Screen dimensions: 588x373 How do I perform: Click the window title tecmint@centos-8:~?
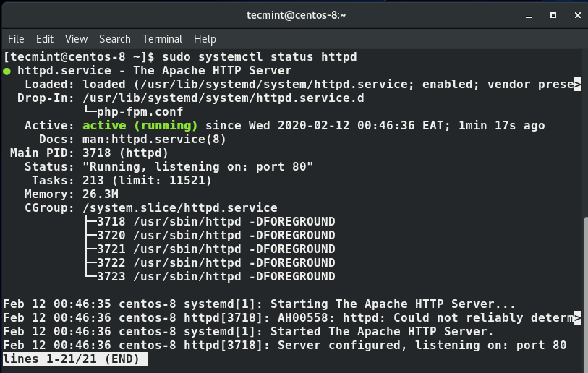point(296,15)
